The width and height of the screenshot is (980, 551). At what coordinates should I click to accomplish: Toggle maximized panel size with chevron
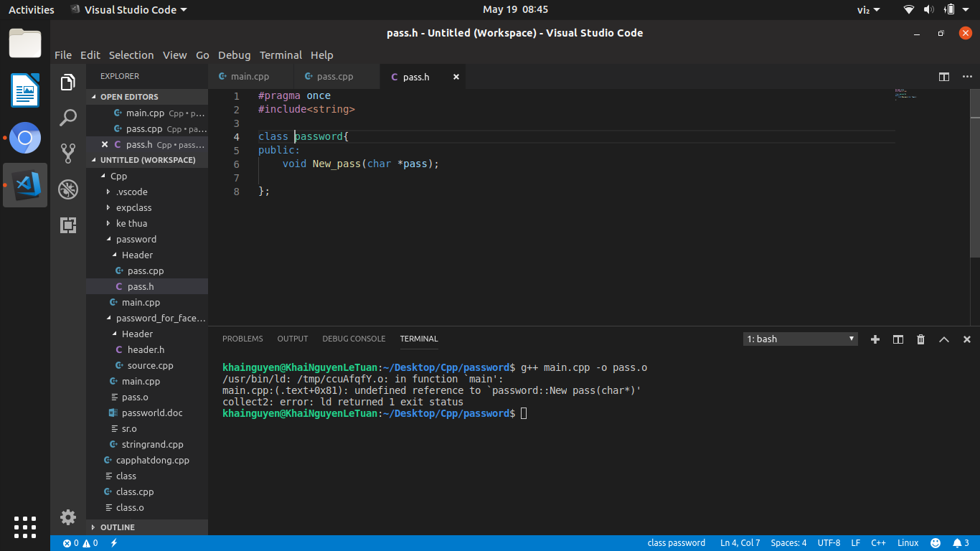(944, 339)
